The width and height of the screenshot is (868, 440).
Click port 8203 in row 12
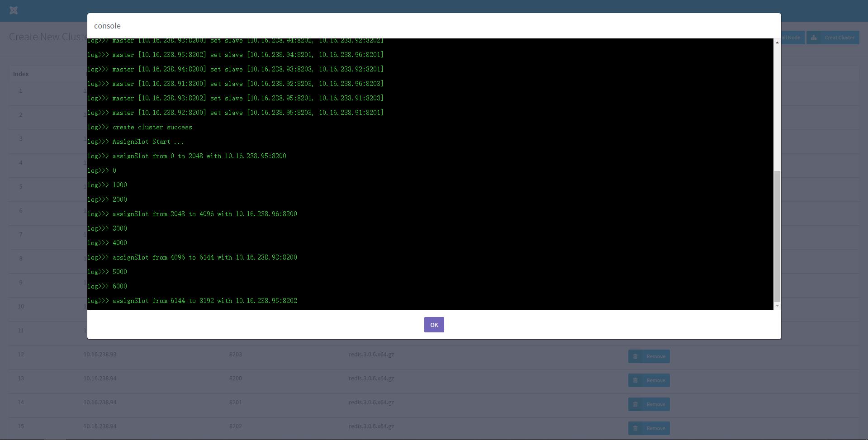(236, 355)
